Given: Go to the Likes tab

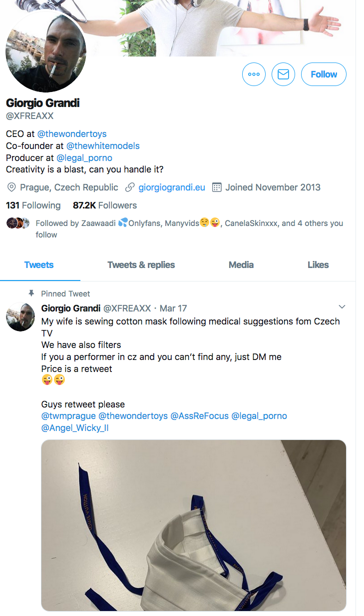Looking at the screenshot, I should pyautogui.click(x=318, y=265).
